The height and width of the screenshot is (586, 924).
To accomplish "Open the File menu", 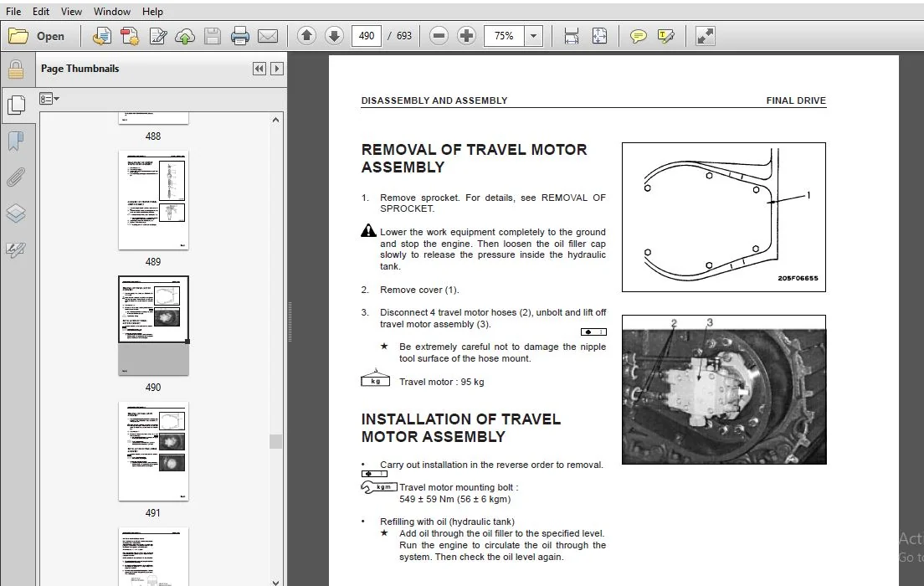I will pos(13,11).
